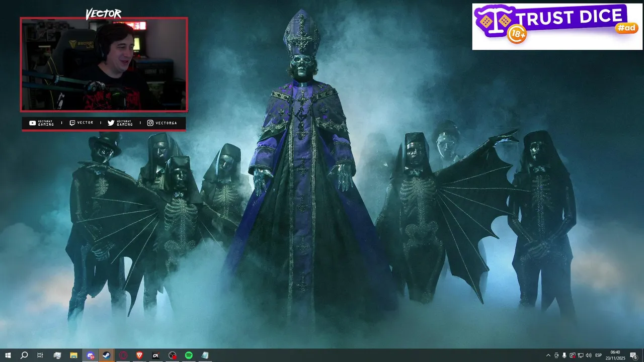This screenshot has width=644, height=362.
Task: Expand the hidden system tray icons chevron
Action: [x=548, y=355]
